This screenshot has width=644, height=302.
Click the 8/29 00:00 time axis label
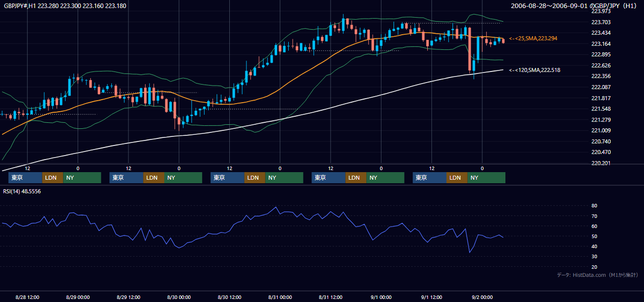78,297
